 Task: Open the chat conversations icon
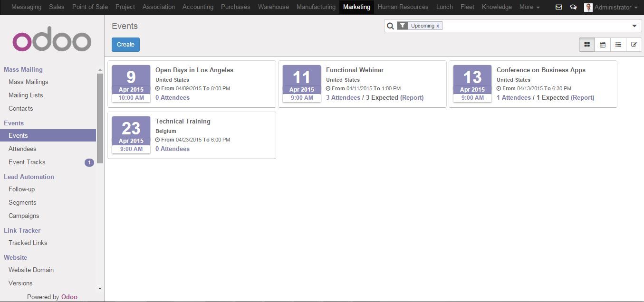(x=573, y=7)
